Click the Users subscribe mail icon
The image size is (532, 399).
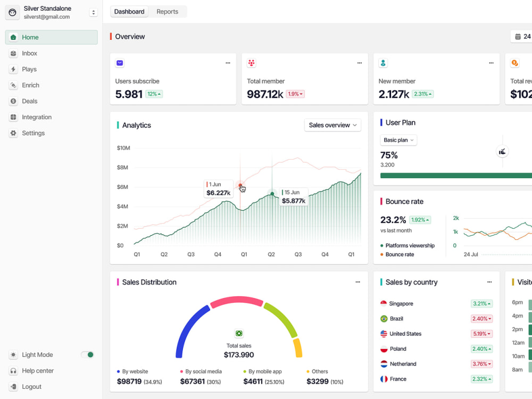[x=120, y=63]
